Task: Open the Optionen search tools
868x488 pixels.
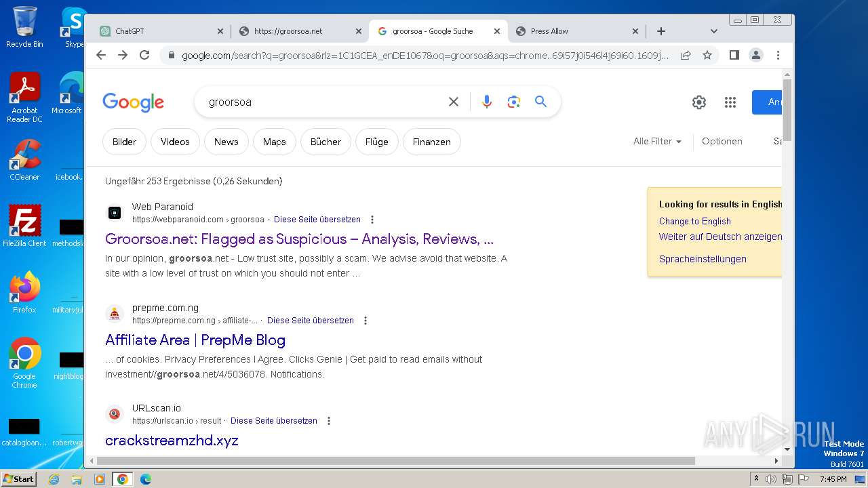Action: pos(722,141)
